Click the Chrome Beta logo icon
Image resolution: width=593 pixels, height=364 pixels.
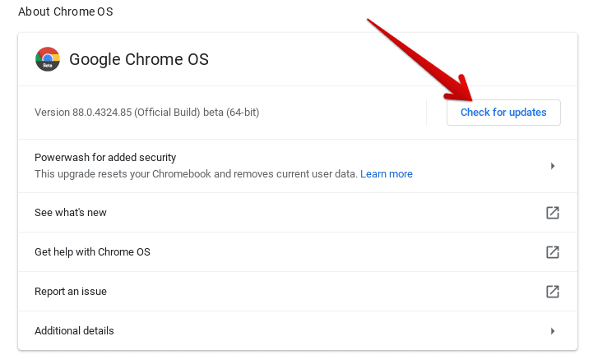[48, 59]
